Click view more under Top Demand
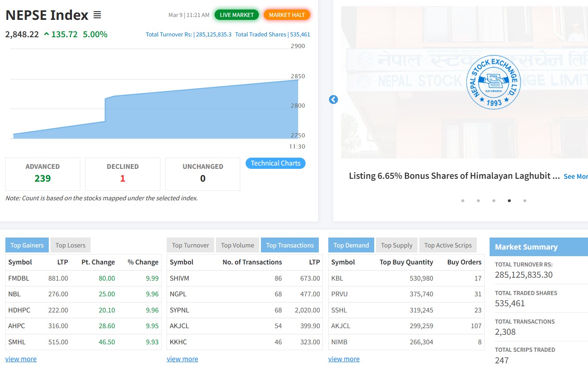This screenshot has height=365, width=588. point(344,359)
